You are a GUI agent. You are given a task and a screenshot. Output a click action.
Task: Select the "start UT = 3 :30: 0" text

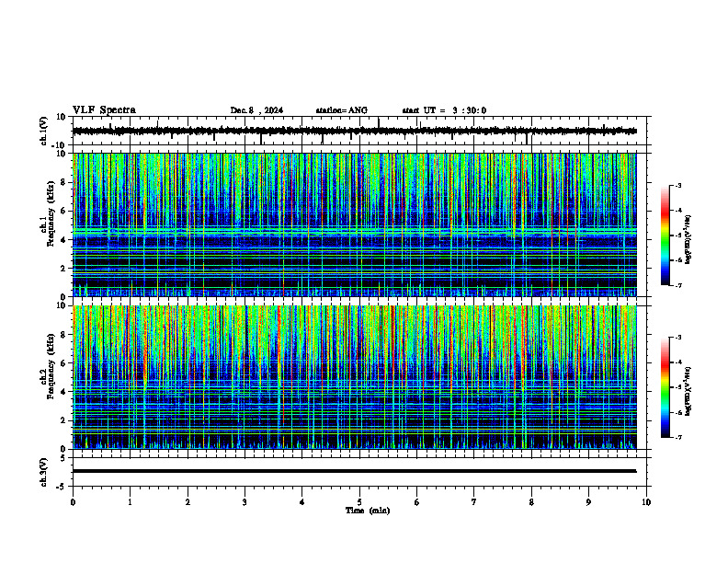point(444,110)
